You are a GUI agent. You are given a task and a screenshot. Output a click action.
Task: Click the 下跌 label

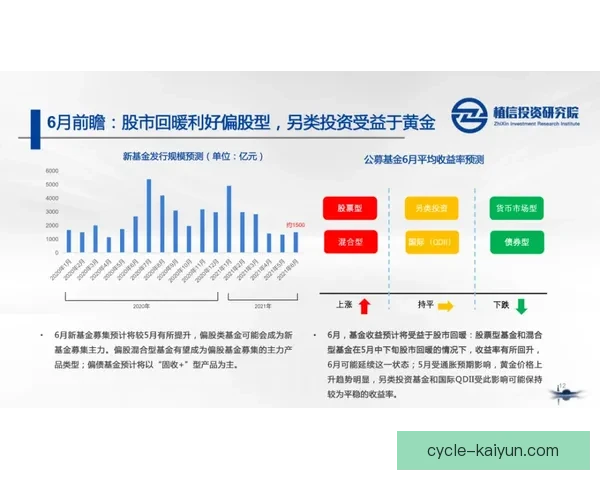(501, 305)
